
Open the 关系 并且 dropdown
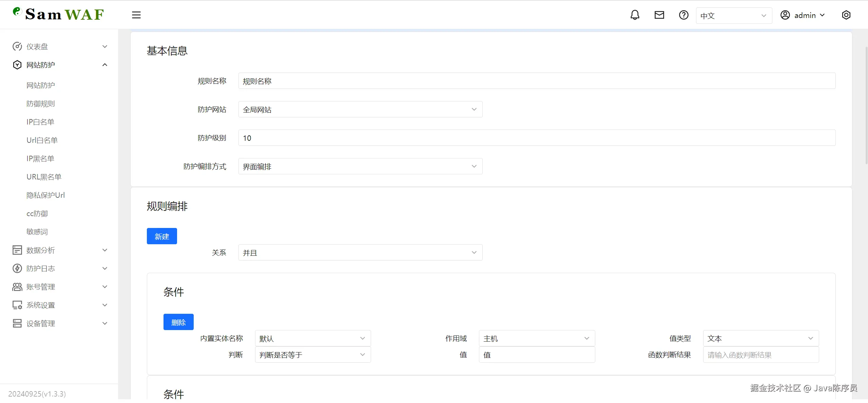tap(360, 252)
